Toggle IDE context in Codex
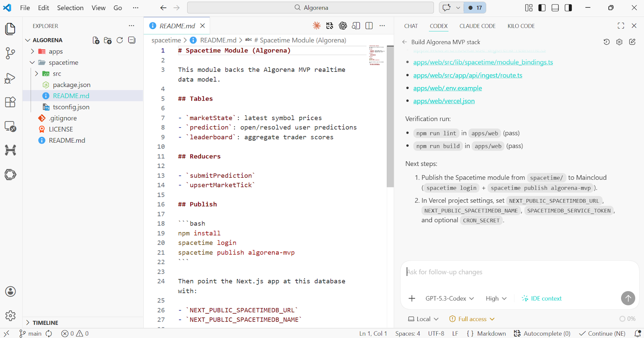 click(541, 299)
